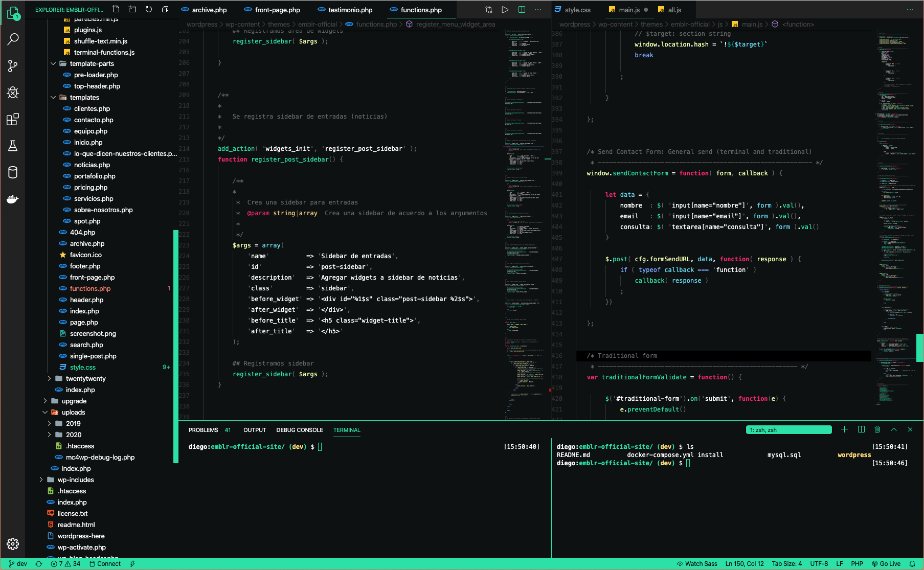924x570 pixels.
Task: Open the Run and Debug view
Action: [13, 93]
